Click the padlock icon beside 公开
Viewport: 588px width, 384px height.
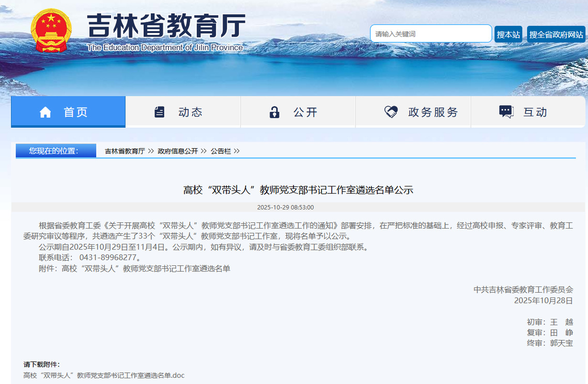point(274,112)
